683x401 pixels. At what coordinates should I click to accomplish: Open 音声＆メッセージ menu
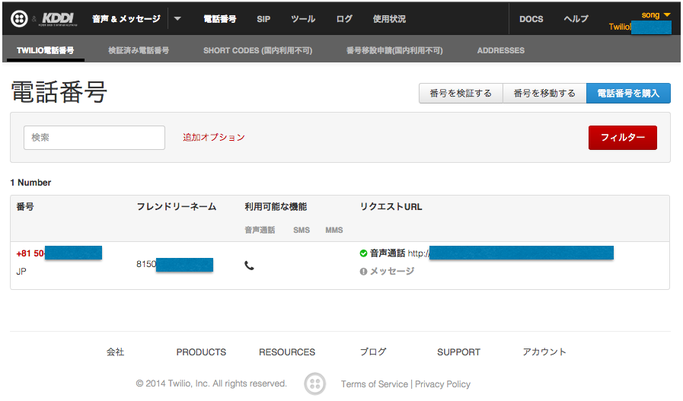[x=126, y=19]
